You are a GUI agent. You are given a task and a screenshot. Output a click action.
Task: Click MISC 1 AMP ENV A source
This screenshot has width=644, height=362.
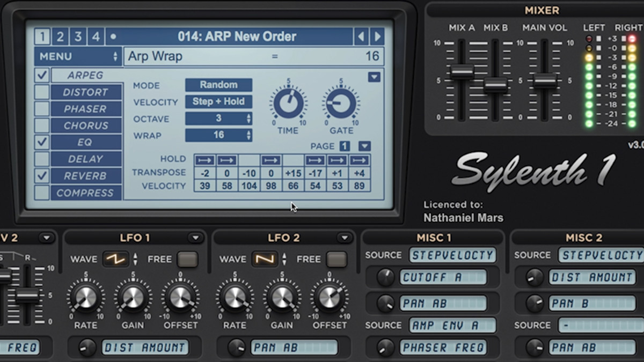(x=452, y=325)
